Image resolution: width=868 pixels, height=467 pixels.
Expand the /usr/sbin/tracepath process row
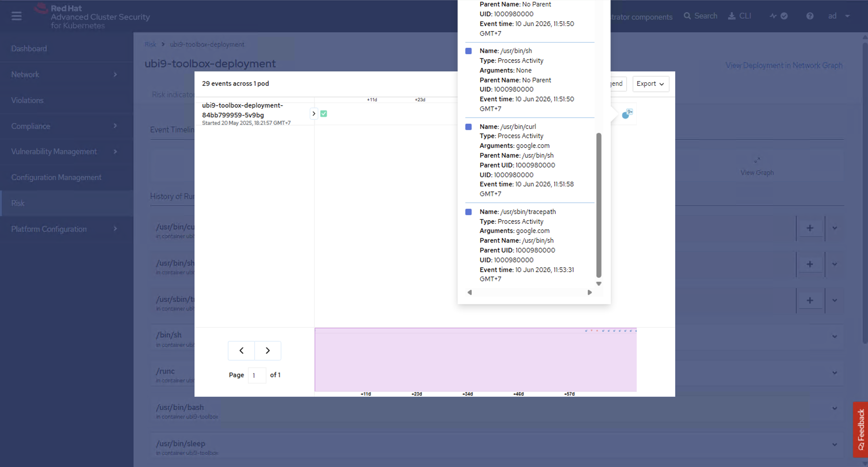[x=835, y=301]
